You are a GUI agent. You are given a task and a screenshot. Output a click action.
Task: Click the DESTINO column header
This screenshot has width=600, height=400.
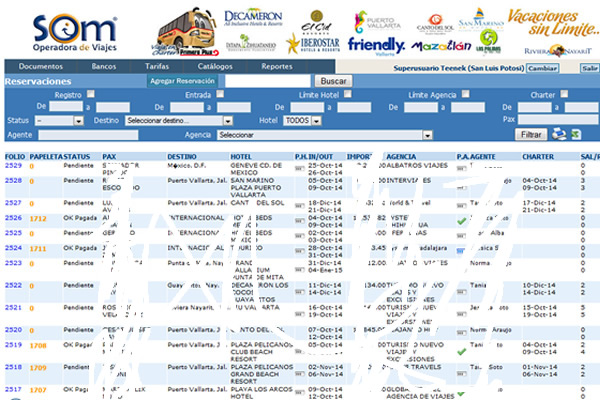[x=182, y=157]
